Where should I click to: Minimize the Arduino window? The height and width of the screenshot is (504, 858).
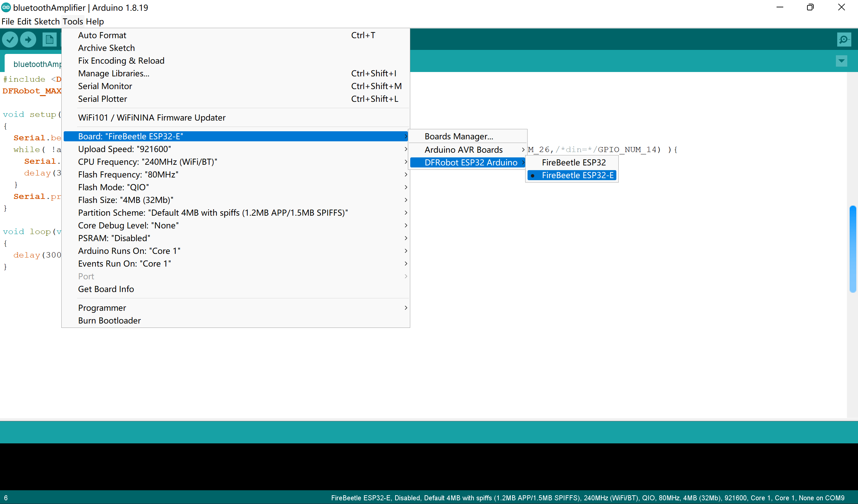point(780,7)
